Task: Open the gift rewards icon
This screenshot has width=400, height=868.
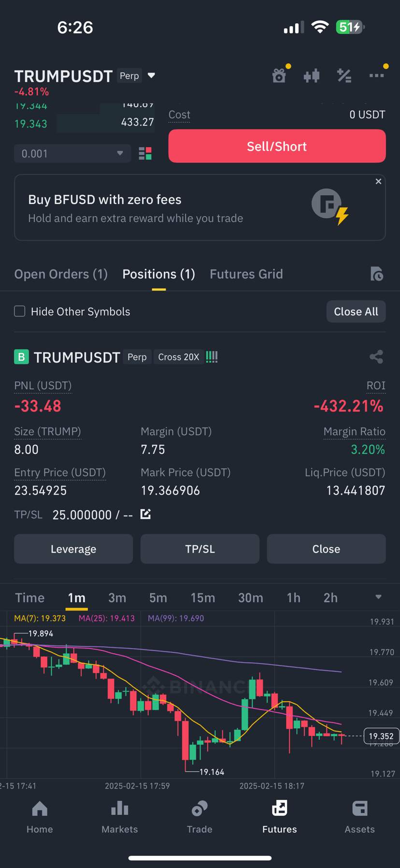Action: tap(279, 76)
